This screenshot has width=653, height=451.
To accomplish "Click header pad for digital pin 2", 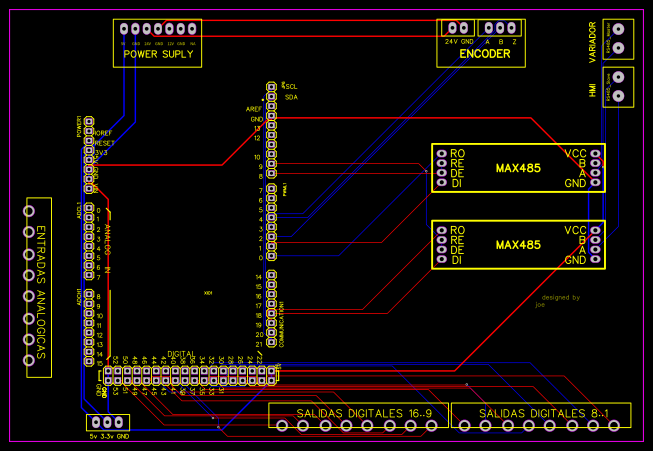I will (272, 237).
